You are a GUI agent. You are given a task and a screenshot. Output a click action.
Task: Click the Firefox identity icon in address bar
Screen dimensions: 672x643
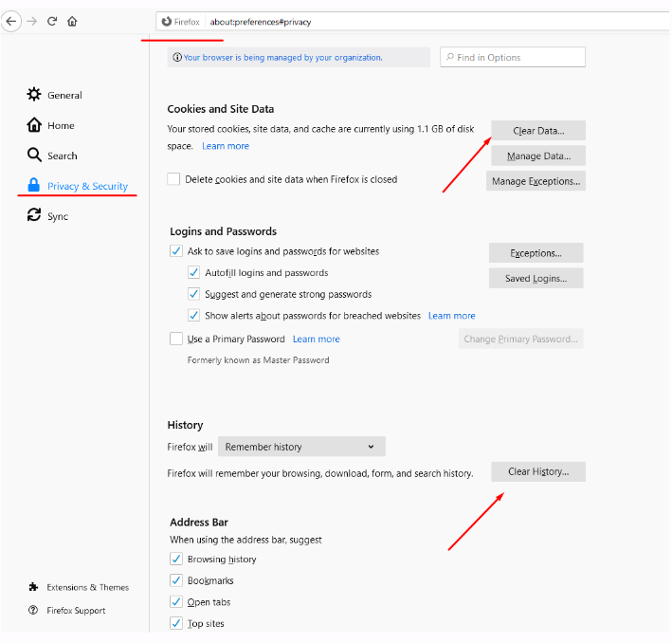(x=166, y=22)
